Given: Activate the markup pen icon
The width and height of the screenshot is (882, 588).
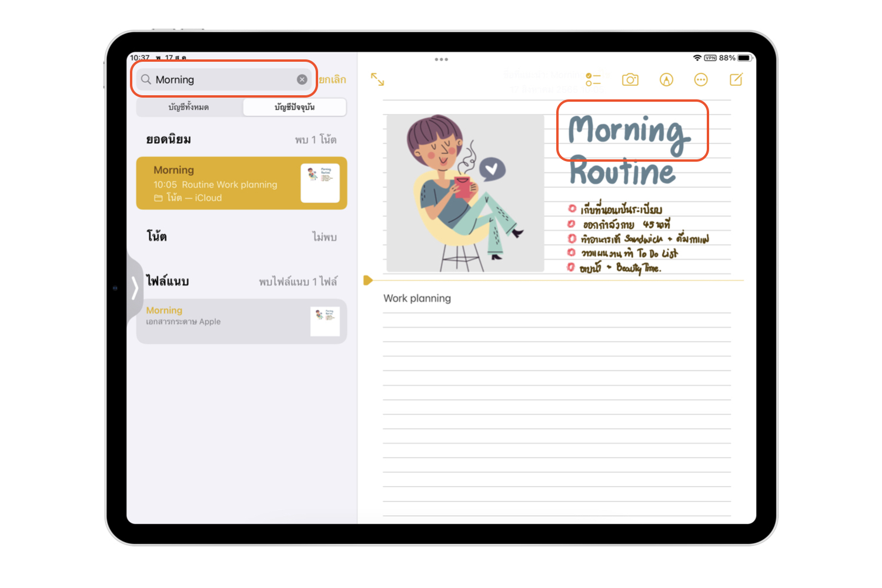Looking at the screenshot, I should [x=666, y=79].
